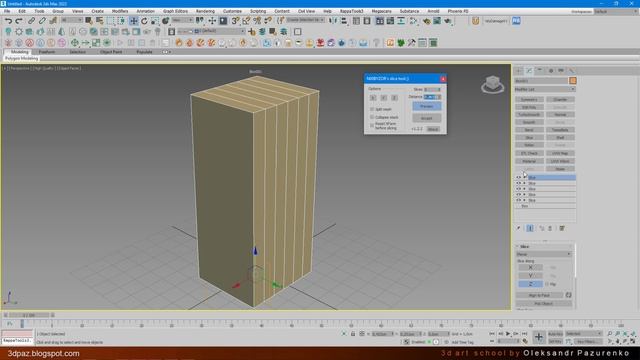640x360 pixels.
Task: Toggle the Percent Snap icon
Action: [x=257, y=20]
